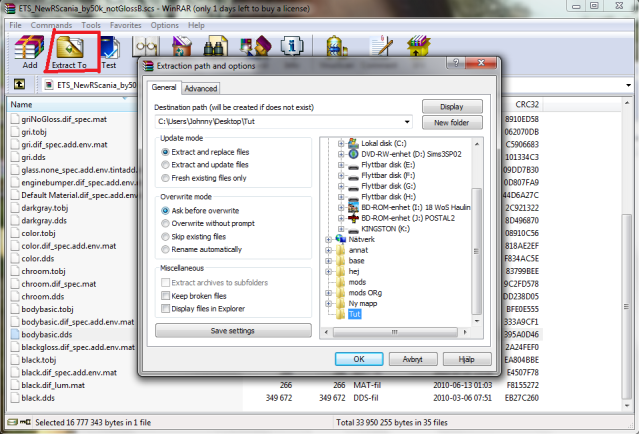Click the folder tree horizontal scrollbar thumb
The image size is (639, 434).
pyautogui.click(x=394, y=332)
